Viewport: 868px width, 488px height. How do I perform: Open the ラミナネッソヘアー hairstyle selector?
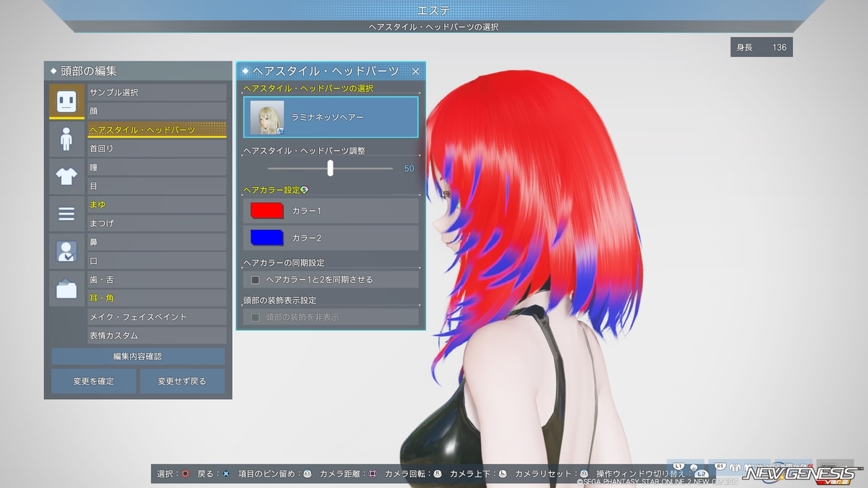tap(331, 117)
